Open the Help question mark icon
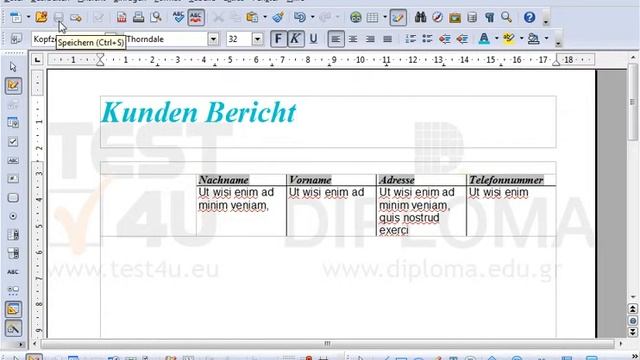The width and height of the screenshot is (640, 360). pyautogui.click(x=529, y=17)
